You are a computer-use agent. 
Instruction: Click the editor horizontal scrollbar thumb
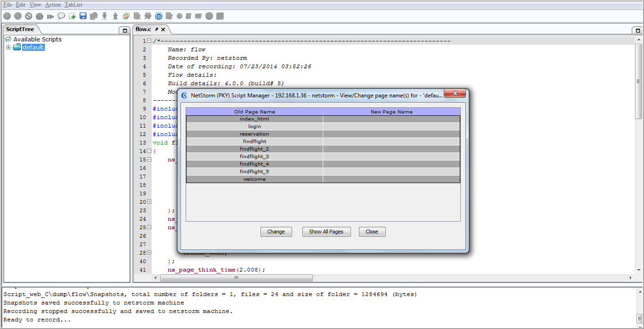click(x=236, y=278)
